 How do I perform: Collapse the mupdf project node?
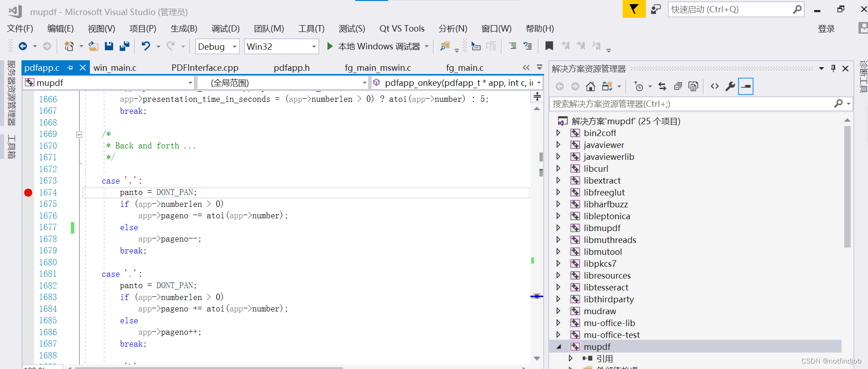coord(558,347)
